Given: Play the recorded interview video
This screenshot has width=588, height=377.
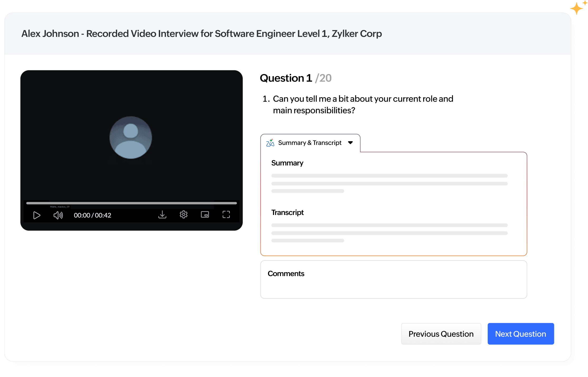Looking at the screenshot, I should tap(37, 215).
